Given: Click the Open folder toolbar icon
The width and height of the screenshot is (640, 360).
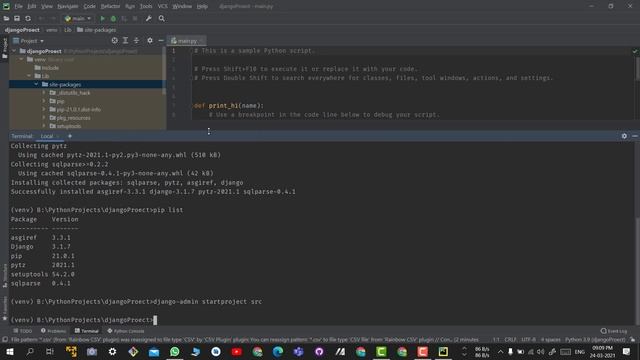Looking at the screenshot, I should point(6,18).
